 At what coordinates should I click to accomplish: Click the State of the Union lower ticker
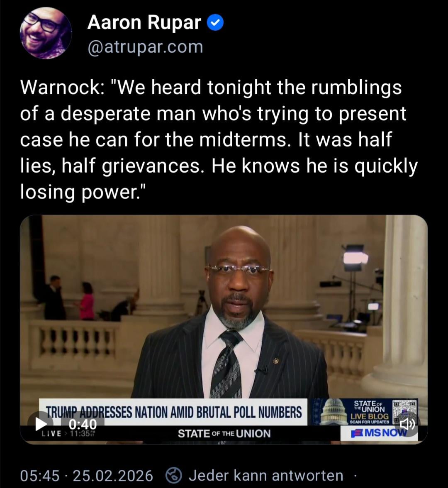224,434
